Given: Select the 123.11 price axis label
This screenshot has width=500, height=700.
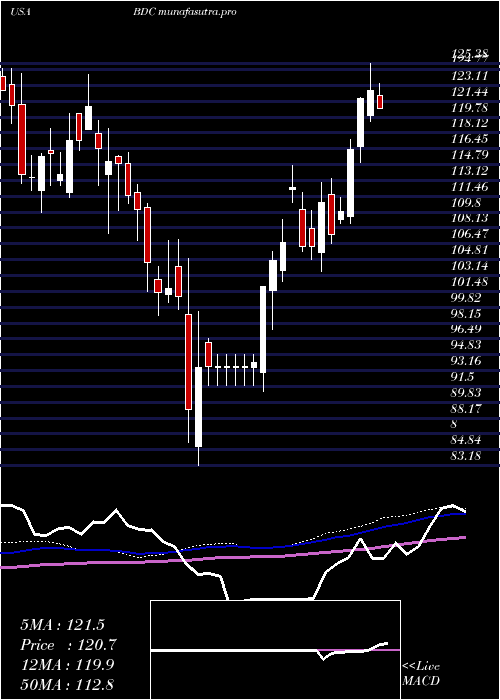Looking at the screenshot, I should click(469, 76).
